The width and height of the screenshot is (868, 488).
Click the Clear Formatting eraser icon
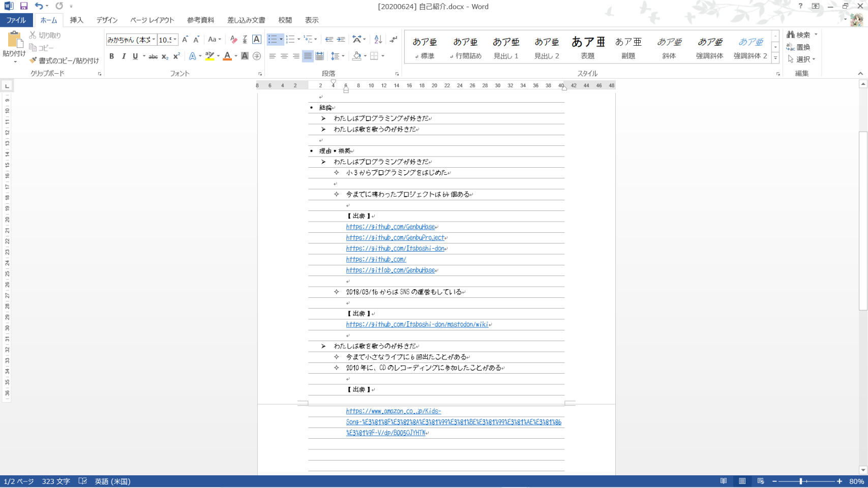233,40
